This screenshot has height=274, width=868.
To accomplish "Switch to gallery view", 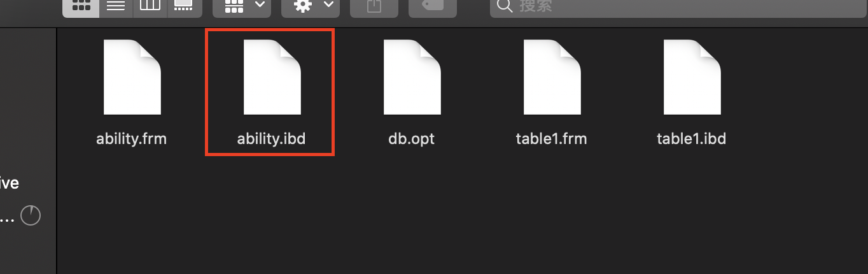I will click(x=185, y=6).
